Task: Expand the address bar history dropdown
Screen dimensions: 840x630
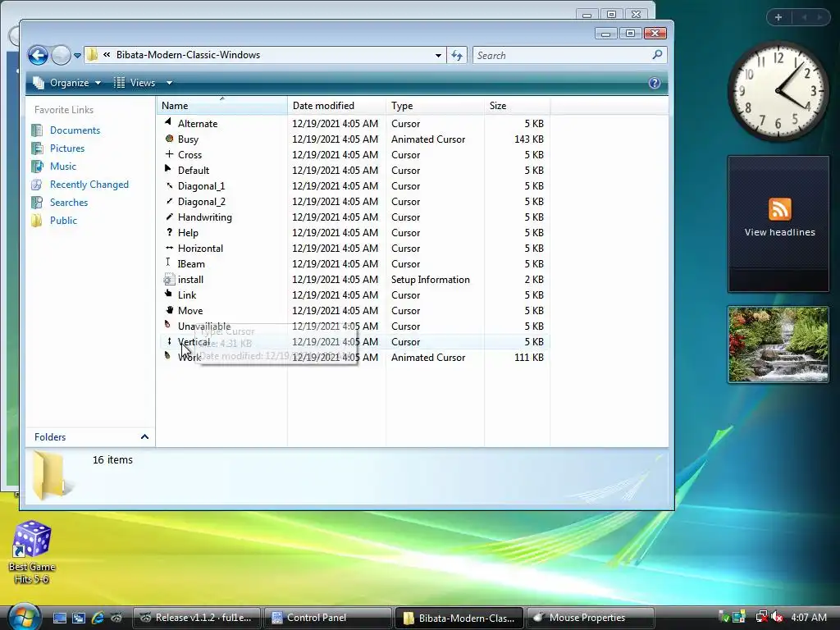Action: (x=438, y=55)
